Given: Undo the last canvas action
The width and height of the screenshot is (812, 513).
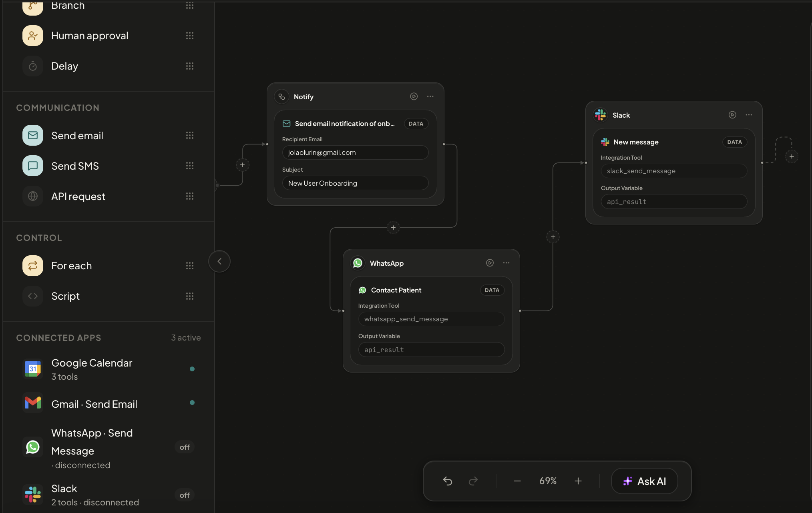Looking at the screenshot, I should 448,481.
